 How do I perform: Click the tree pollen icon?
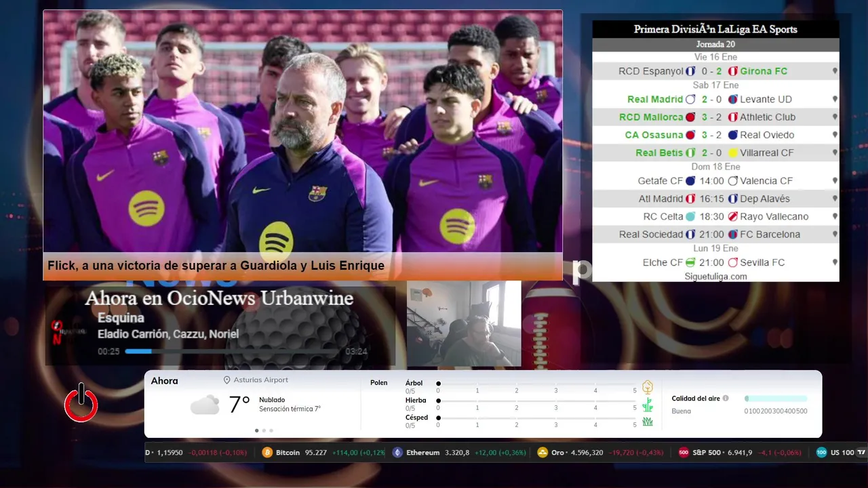click(648, 387)
